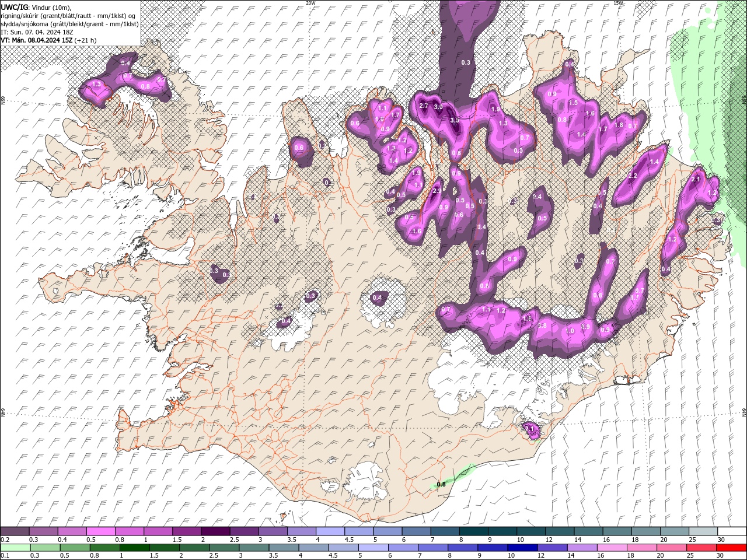The image size is (747, 560).
Task: Click the upper legend swatch labeled 0.2
Action: (x=15, y=531)
